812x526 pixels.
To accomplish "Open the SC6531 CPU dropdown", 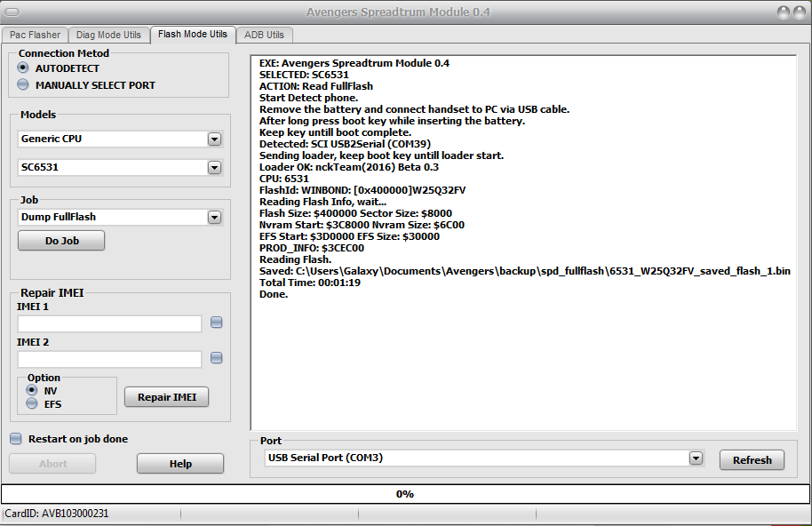I will [x=214, y=167].
